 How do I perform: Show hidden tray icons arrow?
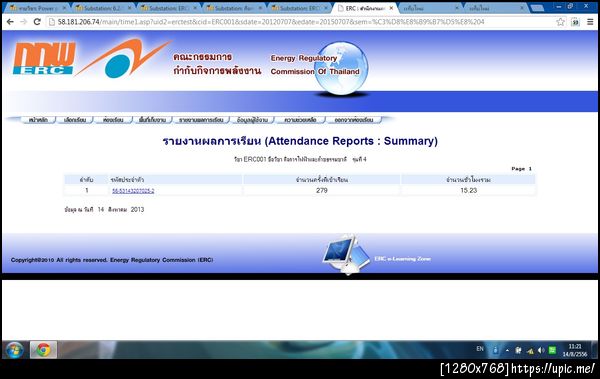tap(507, 350)
